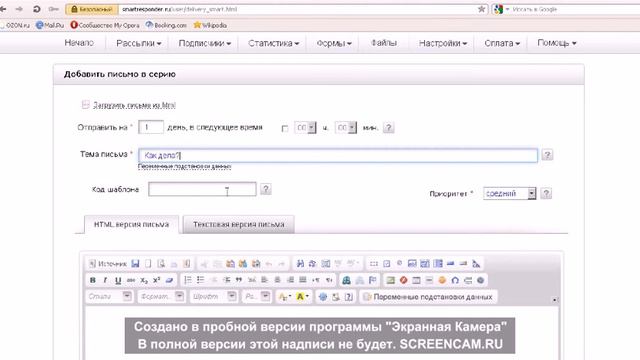Switch to Текстовая версия письма tab

pyautogui.click(x=239, y=224)
